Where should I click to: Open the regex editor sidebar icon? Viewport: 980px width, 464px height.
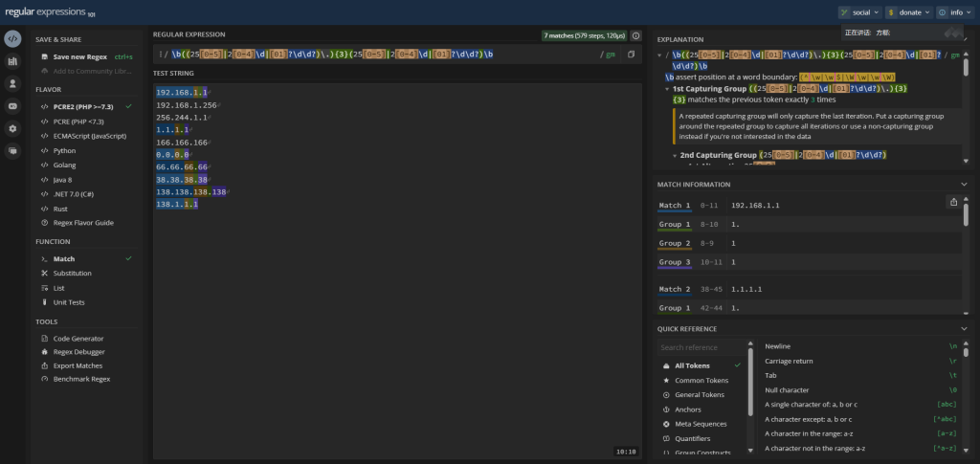[12, 39]
